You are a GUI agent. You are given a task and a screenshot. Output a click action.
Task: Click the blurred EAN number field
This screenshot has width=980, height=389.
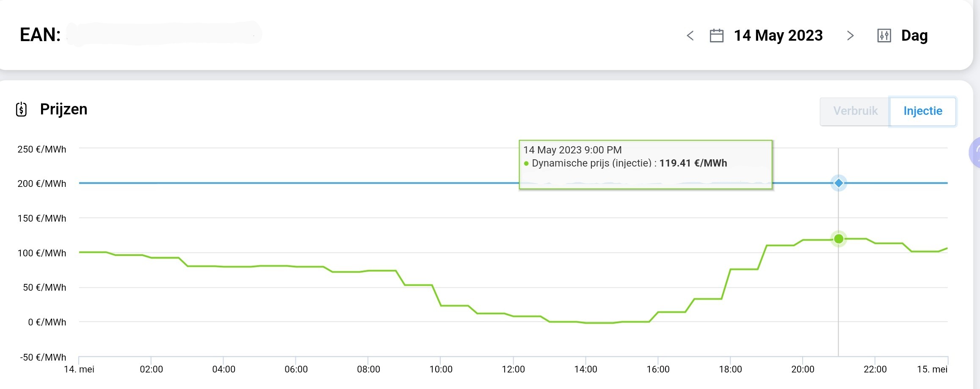(164, 34)
